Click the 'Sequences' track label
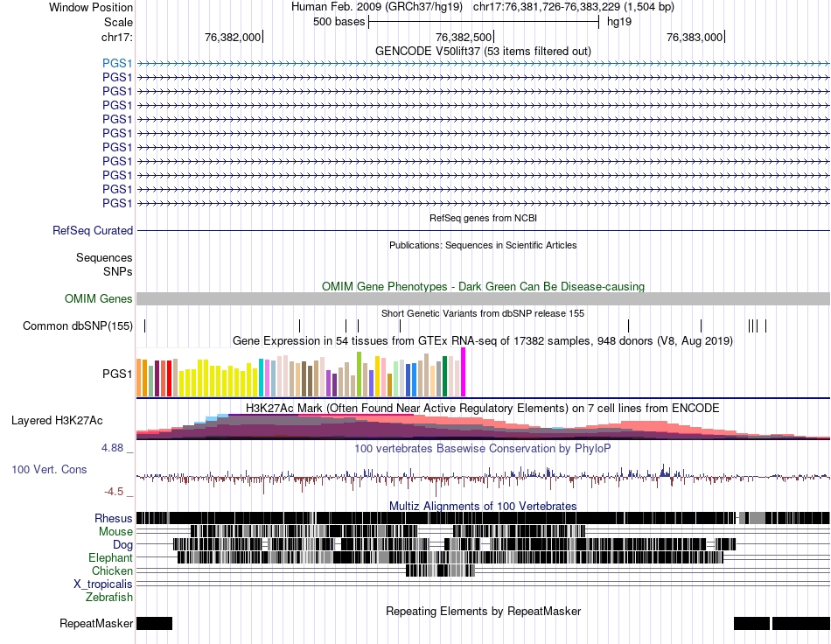 tap(104, 257)
